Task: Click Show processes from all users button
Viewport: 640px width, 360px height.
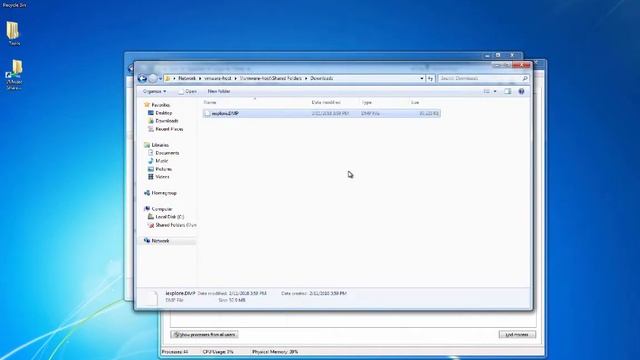Action: click(x=204, y=335)
